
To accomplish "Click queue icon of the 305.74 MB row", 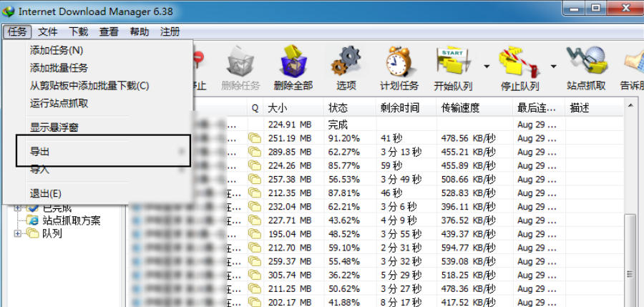I will (255, 275).
